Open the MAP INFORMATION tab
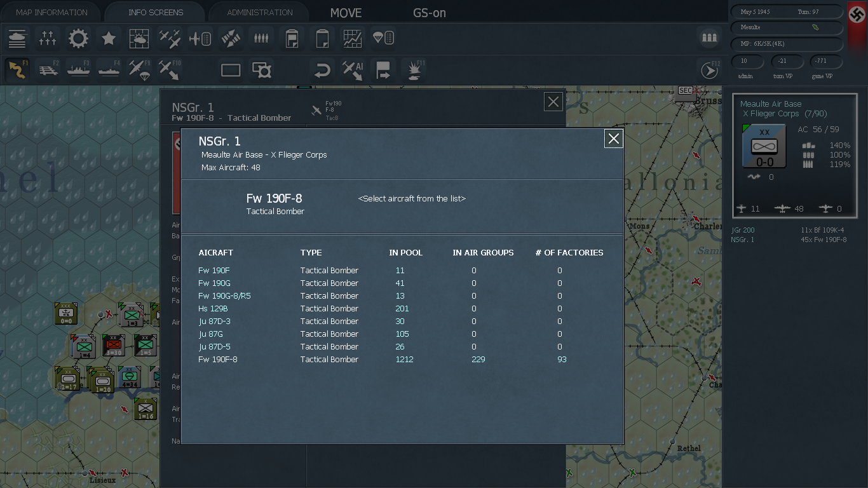Viewport: 868px width, 488px height. (51, 12)
